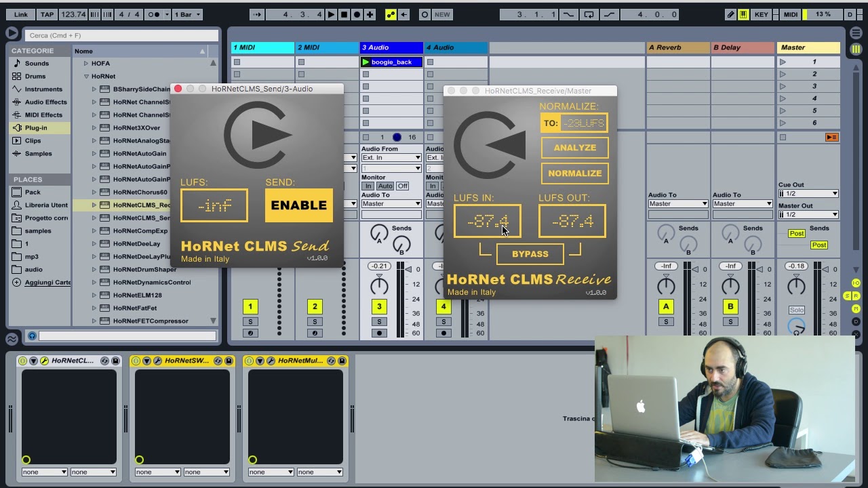The width and height of the screenshot is (868, 488).
Task: Start playback with the transport Play button
Action: click(331, 14)
